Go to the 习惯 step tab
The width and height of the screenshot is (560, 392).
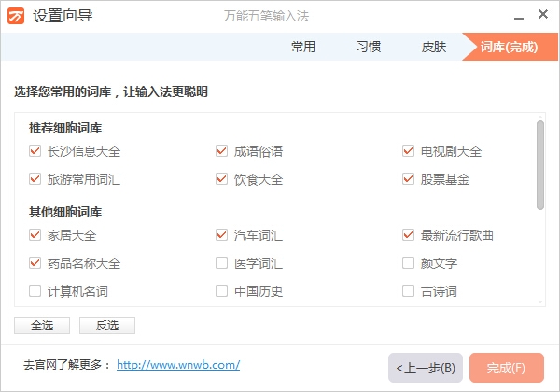(369, 47)
